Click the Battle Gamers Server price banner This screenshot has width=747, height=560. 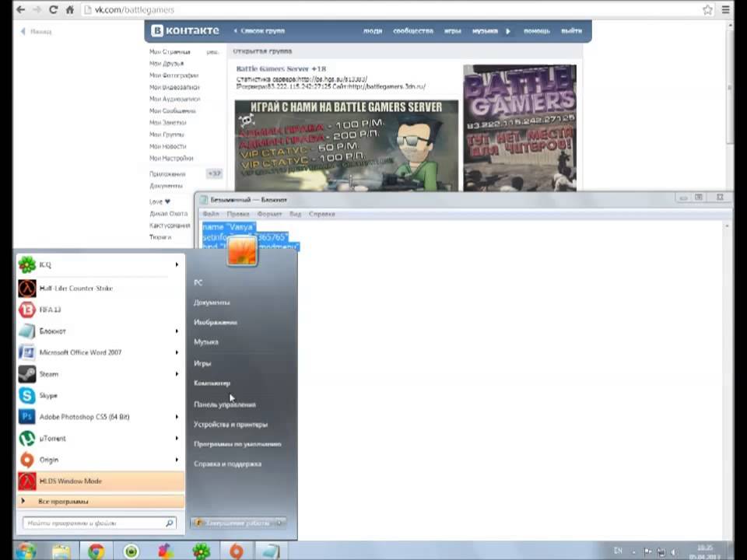346,145
